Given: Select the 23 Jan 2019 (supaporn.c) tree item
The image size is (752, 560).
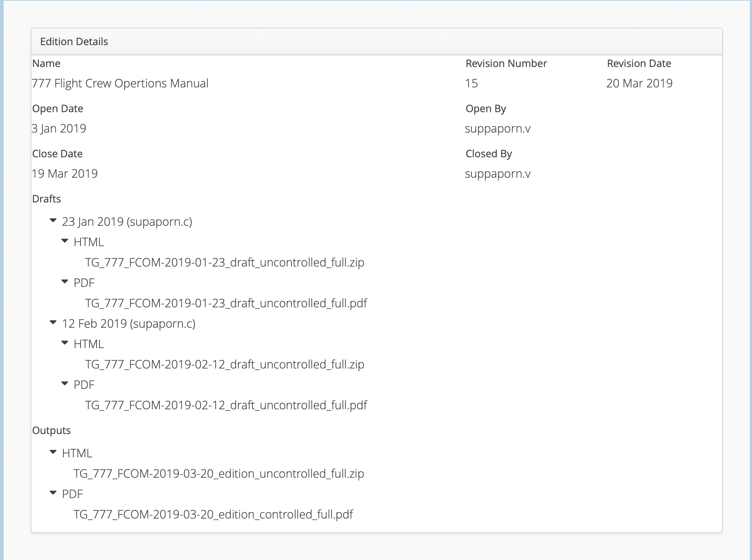Looking at the screenshot, I should 127,222.
